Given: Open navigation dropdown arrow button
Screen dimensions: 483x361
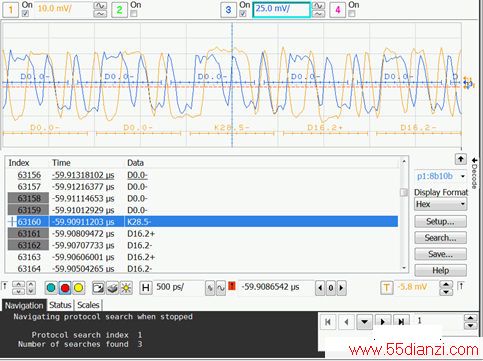Looking at the screenshot, I should 365,322.
